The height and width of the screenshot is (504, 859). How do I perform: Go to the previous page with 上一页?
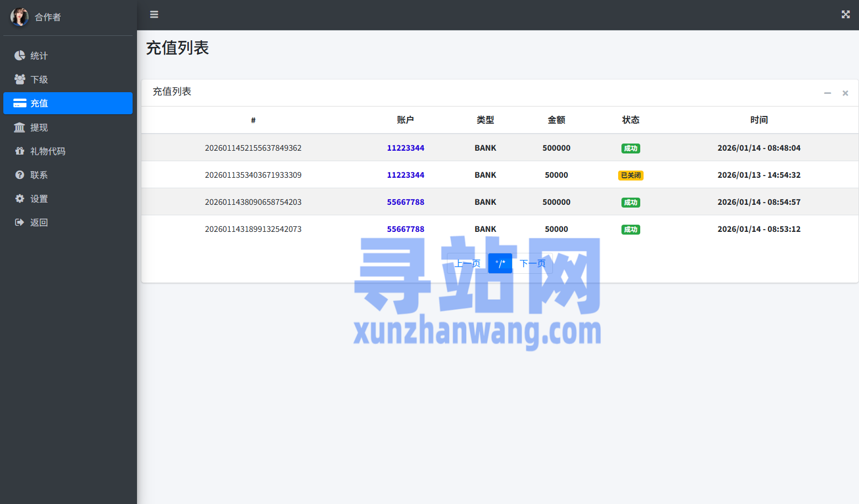(467, 263)
